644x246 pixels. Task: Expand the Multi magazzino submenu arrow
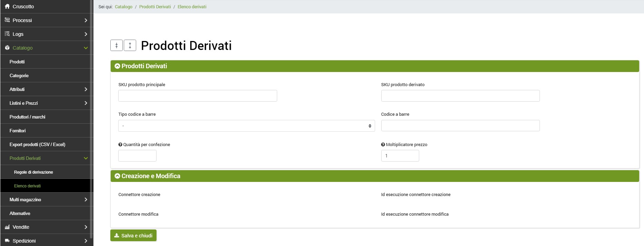(85, 199)
